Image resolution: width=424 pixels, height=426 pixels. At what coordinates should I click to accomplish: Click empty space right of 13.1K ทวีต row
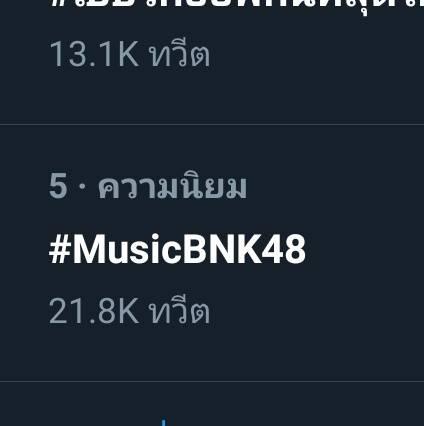coord(317,53)
